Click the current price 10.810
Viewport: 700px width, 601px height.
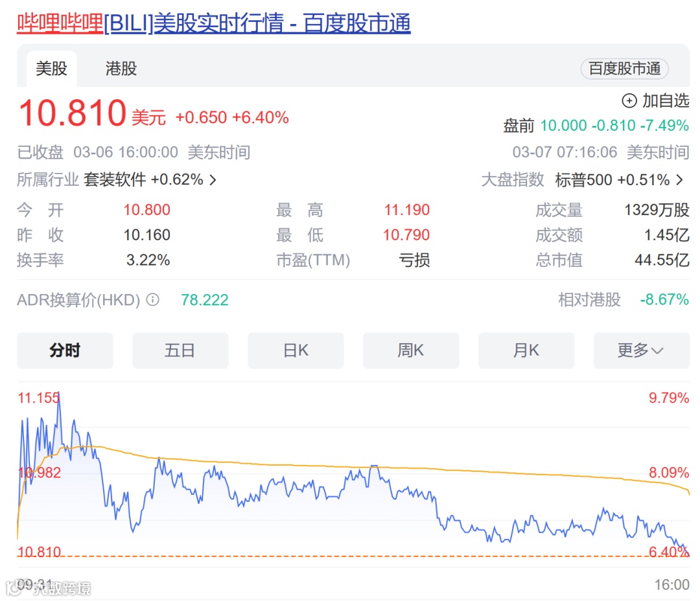(x=73, y=113)
